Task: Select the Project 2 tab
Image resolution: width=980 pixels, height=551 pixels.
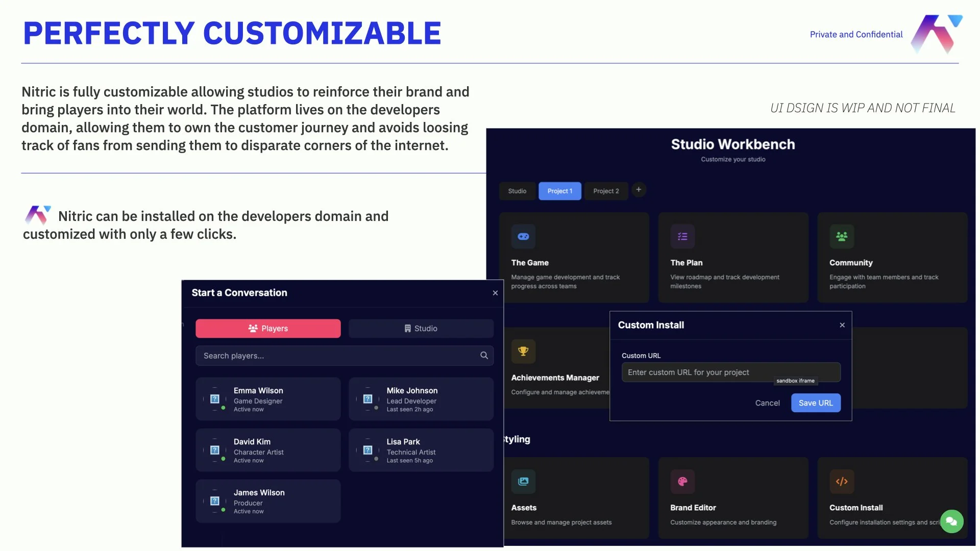Action: pos(606,191)
